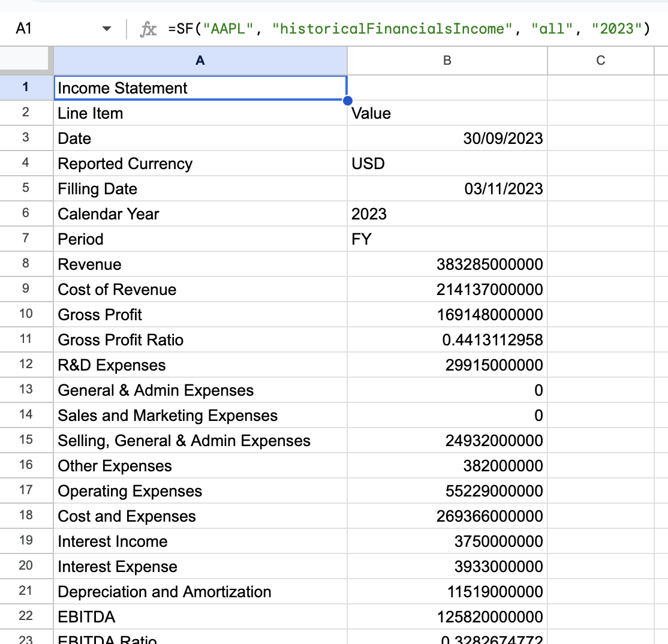Select the Gross Profit Ratio label cell
This screenshot has height=644, width=668.
[x=200, y=339]
